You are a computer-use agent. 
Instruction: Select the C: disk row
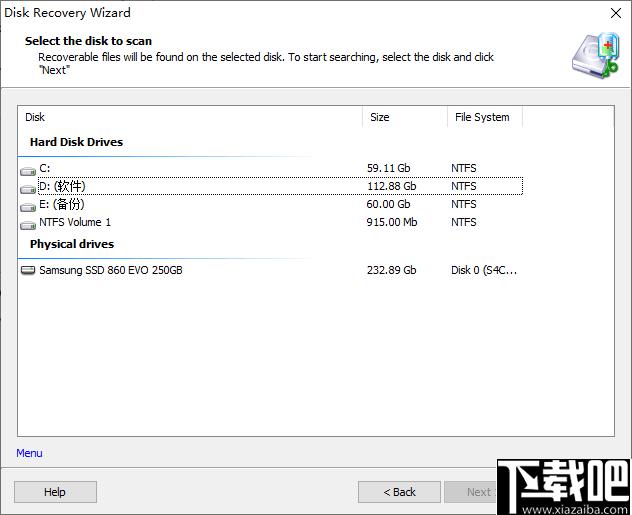click(271, 168)
